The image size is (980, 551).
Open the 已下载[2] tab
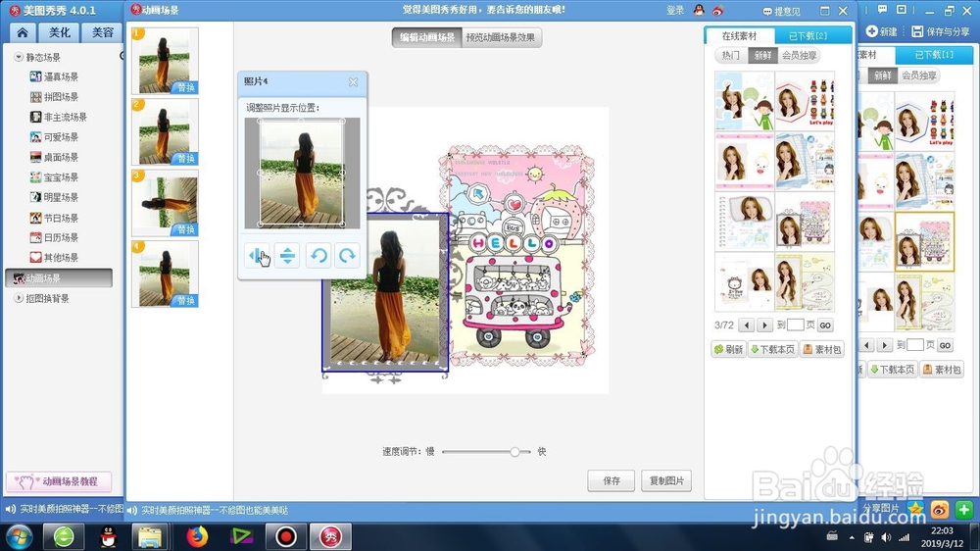[808, 35]
